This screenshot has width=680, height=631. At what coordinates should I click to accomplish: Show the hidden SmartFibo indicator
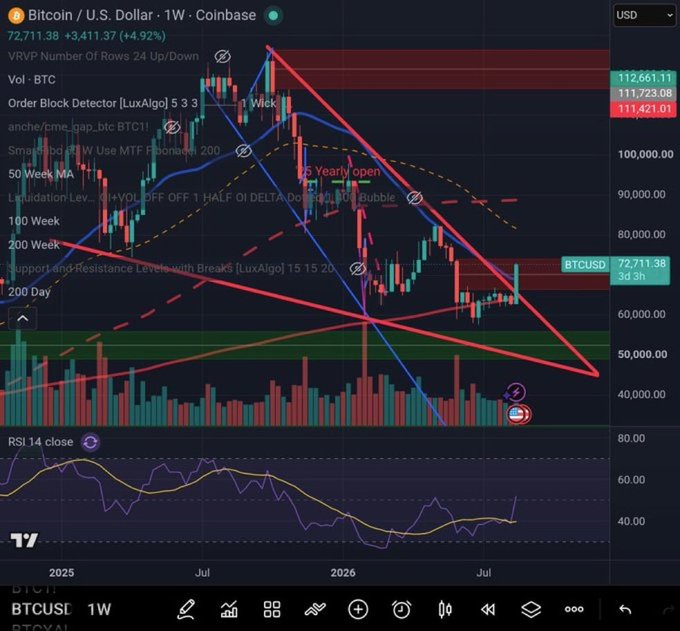243,151
